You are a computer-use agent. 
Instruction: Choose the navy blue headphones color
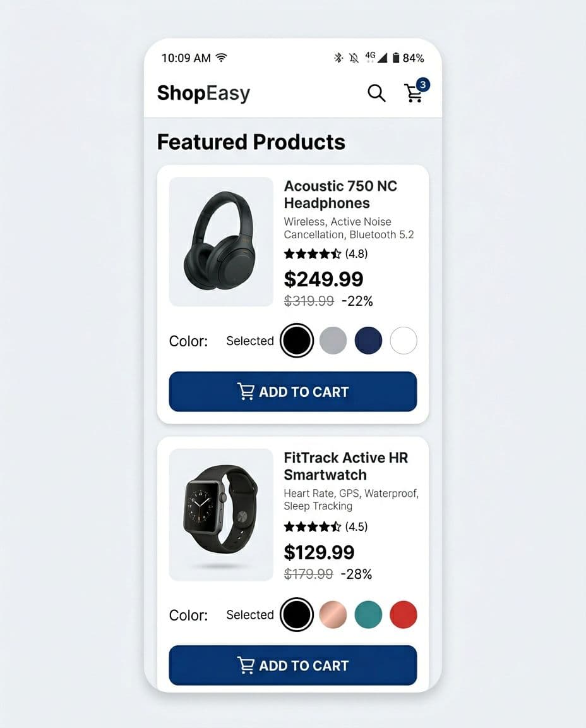(369, 341)
